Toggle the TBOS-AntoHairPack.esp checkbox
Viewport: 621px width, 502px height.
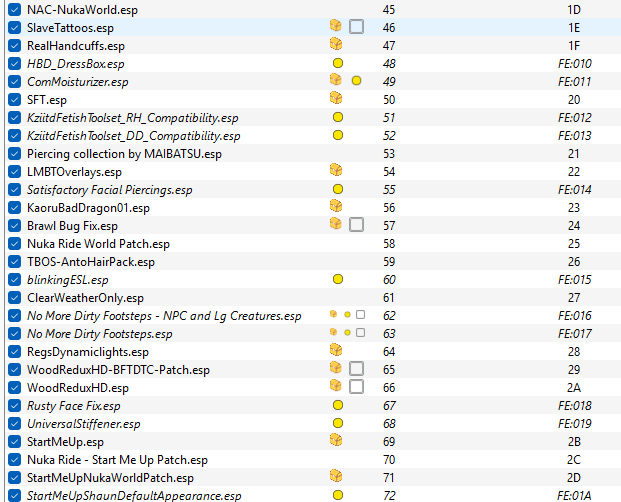click(x=15, y=262)
